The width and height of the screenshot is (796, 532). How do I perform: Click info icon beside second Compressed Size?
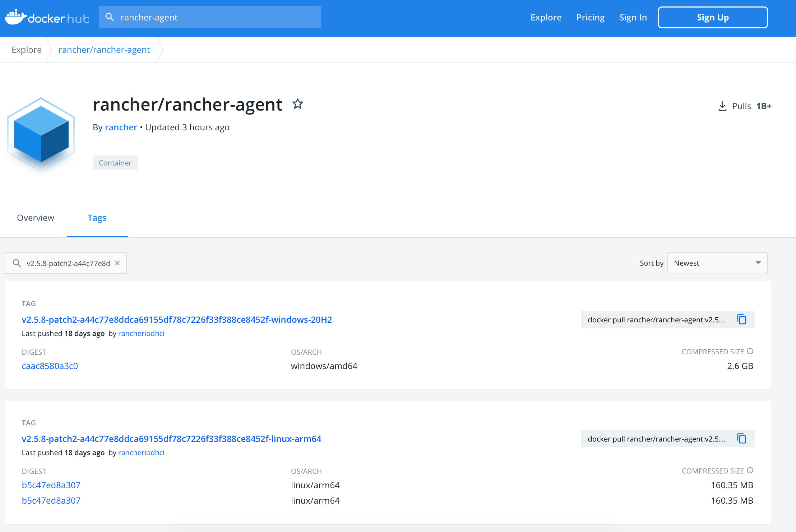(x=750, y=471)
